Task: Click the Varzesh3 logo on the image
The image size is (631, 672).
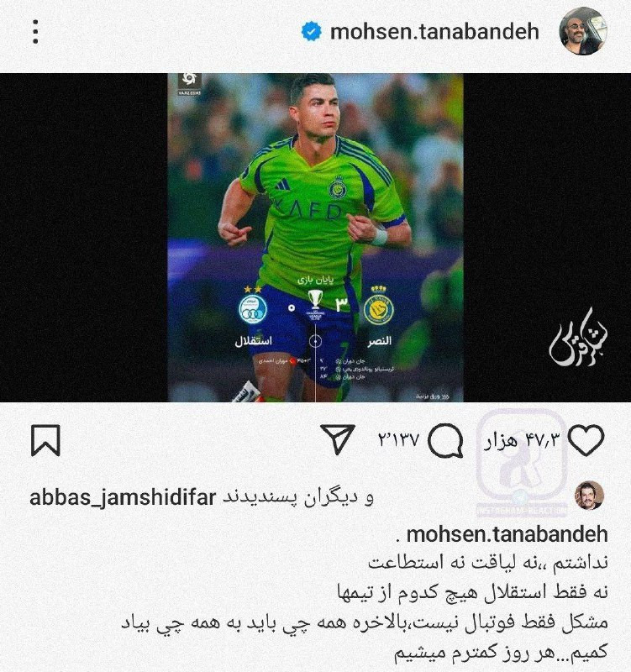Action: 189,84
